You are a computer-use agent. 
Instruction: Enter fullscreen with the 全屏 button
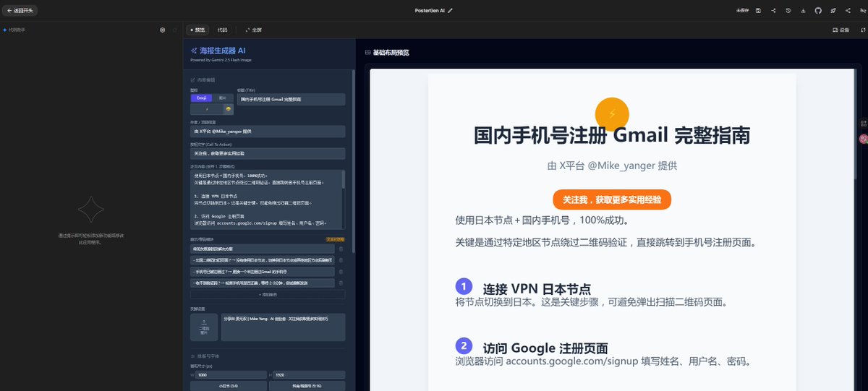point(253,30)
